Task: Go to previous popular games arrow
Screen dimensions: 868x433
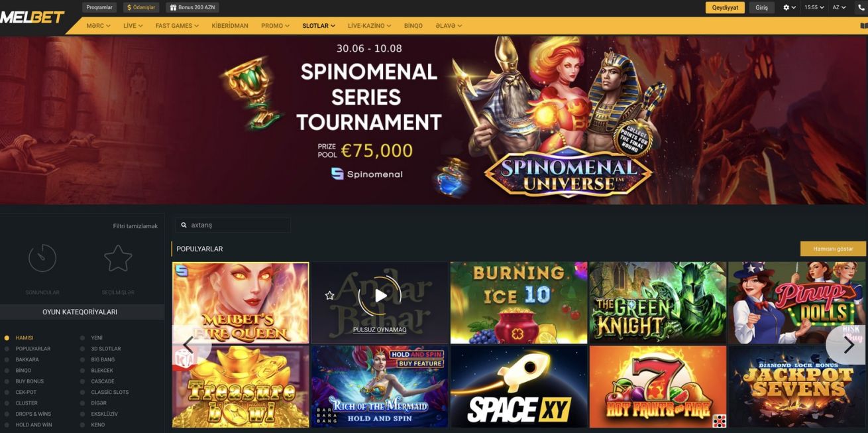Action: (190, 345)
